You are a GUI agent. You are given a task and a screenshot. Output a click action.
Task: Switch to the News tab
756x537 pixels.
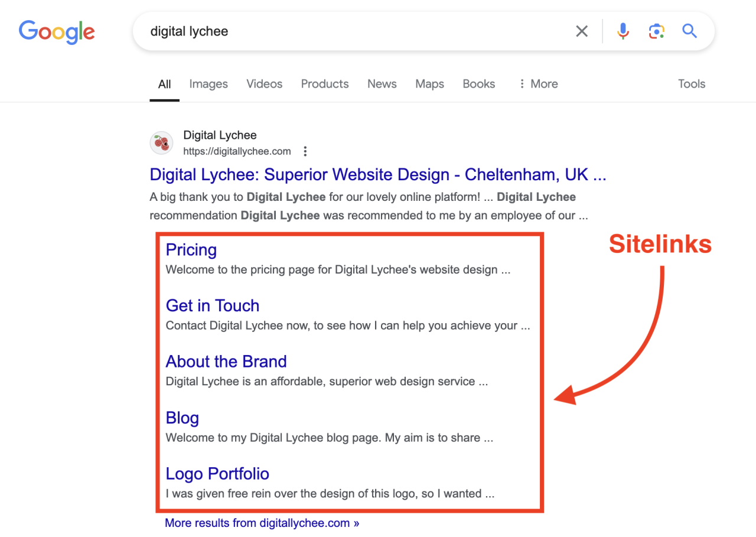click(382, 83)
